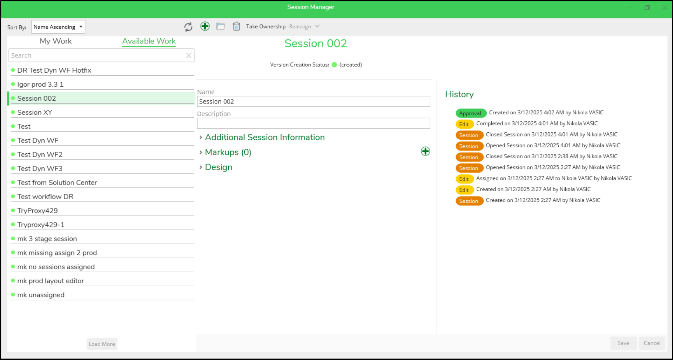The height and width of the screenshot is (360, 673).
Task: Click history entry Opened Session 2:27 AM
Action: tap(553, 167)
